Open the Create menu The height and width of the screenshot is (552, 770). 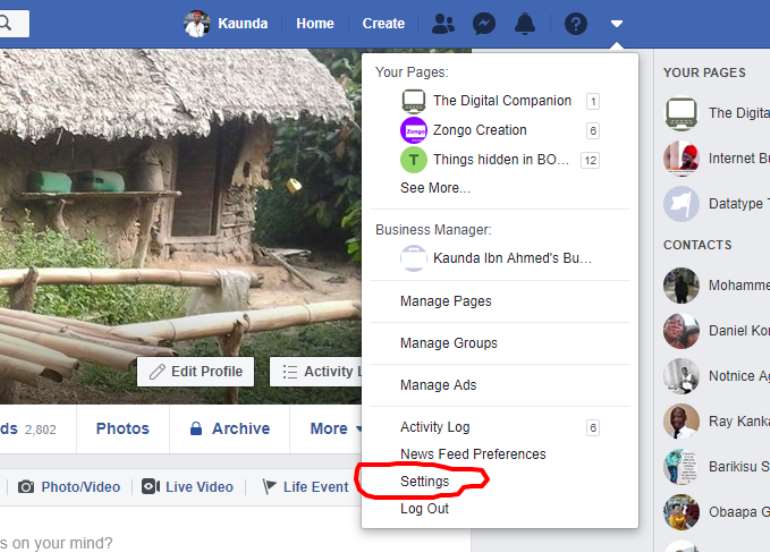(383, 24)
